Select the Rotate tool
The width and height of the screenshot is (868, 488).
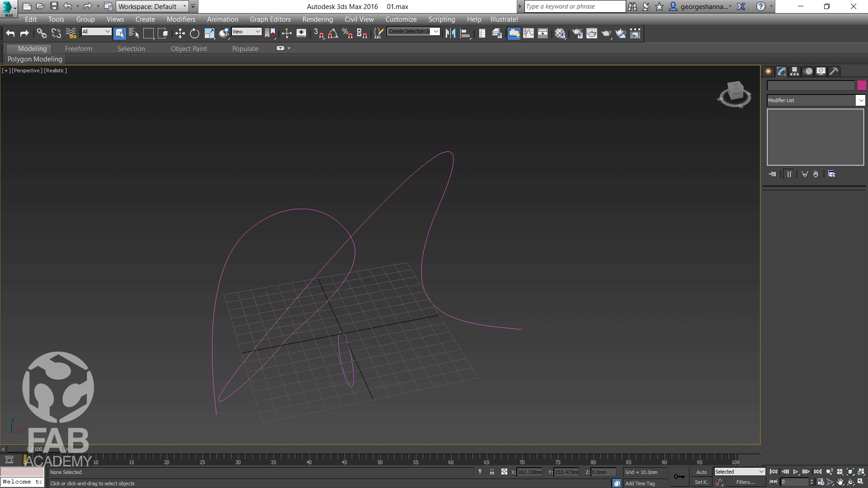(194, 33)
